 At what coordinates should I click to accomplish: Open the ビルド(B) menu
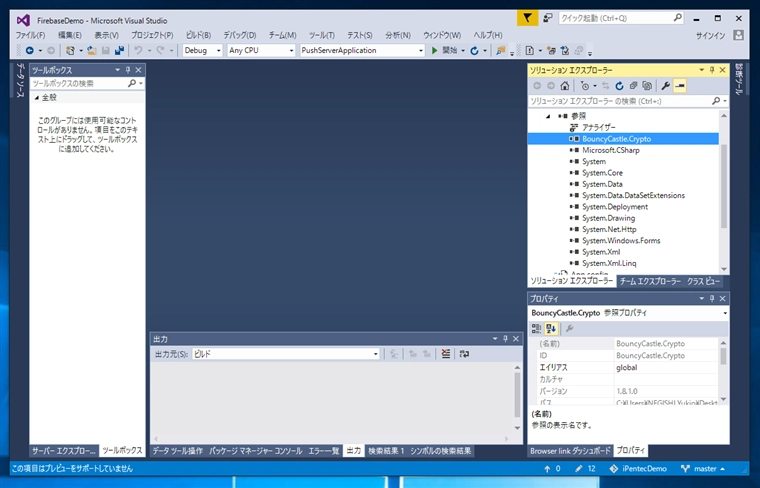point(198,35)
